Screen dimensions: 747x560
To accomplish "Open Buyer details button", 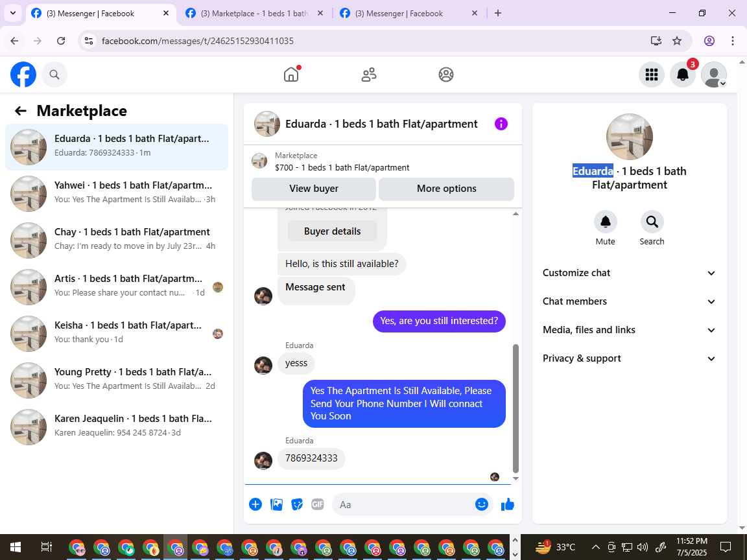I will point(332,231).
